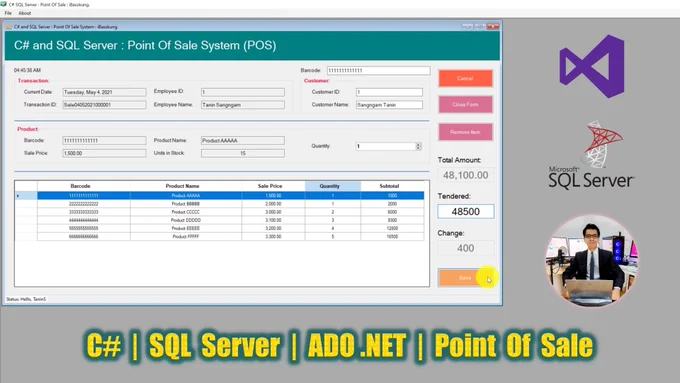Click the status bar text Hello, Tanin
Screen dimensions: 680x383
26,299
